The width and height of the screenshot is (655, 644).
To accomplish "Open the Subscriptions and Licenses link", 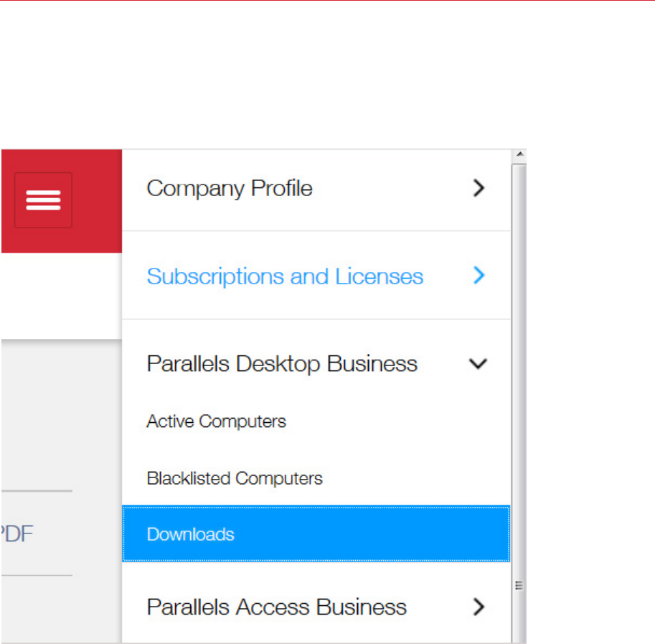I will tap(285, 276).
